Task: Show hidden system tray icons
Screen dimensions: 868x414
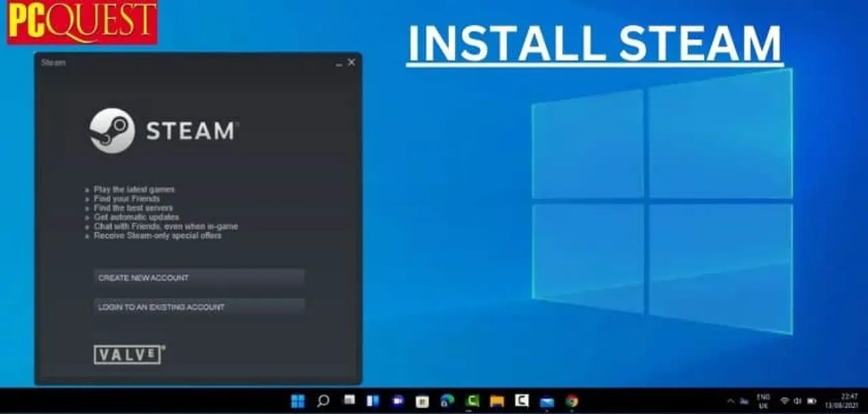Action: tap(731, 401)
